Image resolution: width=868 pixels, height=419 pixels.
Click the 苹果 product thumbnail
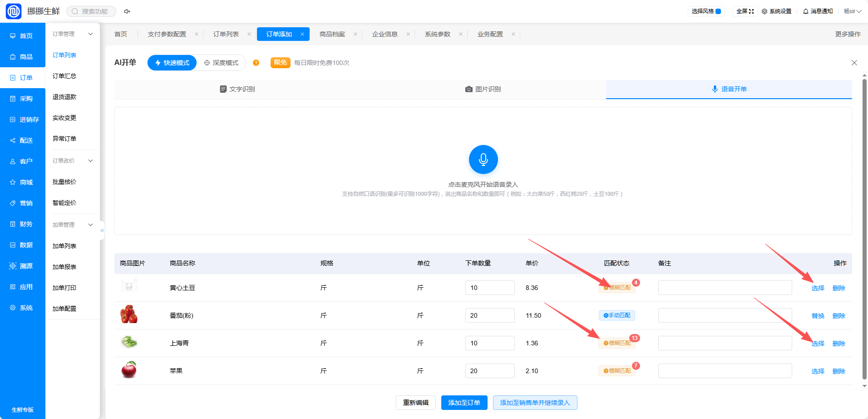coord(129,370)
